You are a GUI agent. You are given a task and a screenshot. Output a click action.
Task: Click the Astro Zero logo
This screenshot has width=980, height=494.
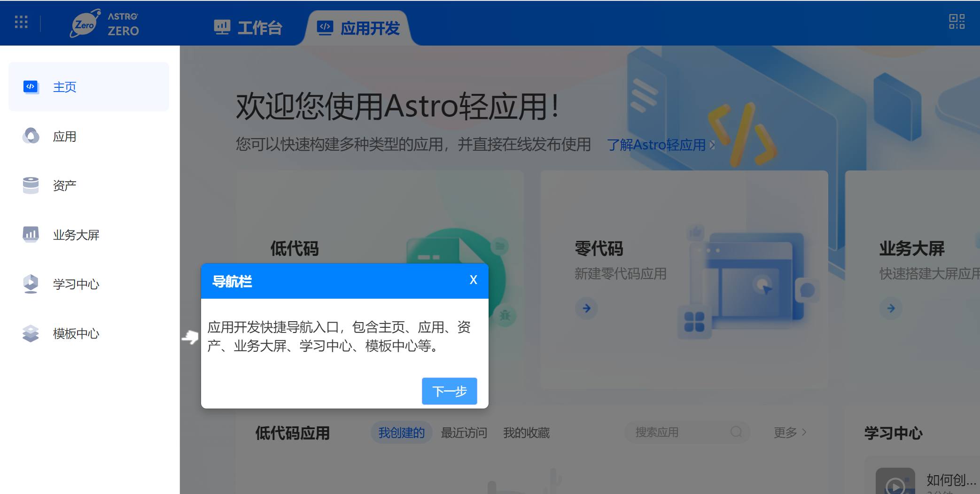click(x=104, y=23)
